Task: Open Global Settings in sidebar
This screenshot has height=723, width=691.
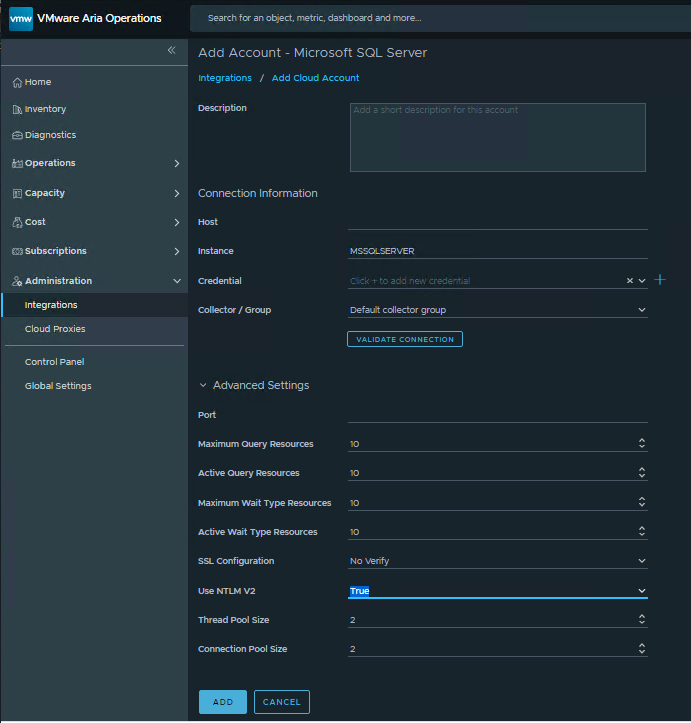Action: pos(58,386)
